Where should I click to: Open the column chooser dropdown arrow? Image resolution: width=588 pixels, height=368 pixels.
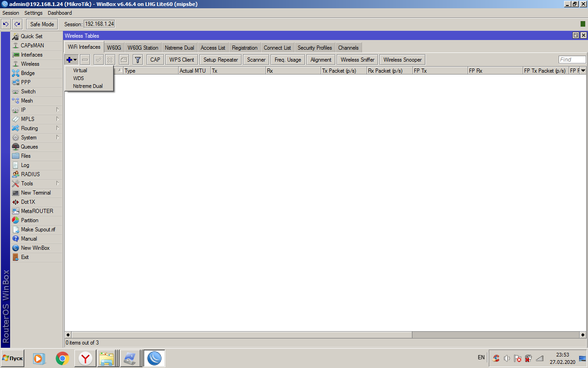(583, 70)
